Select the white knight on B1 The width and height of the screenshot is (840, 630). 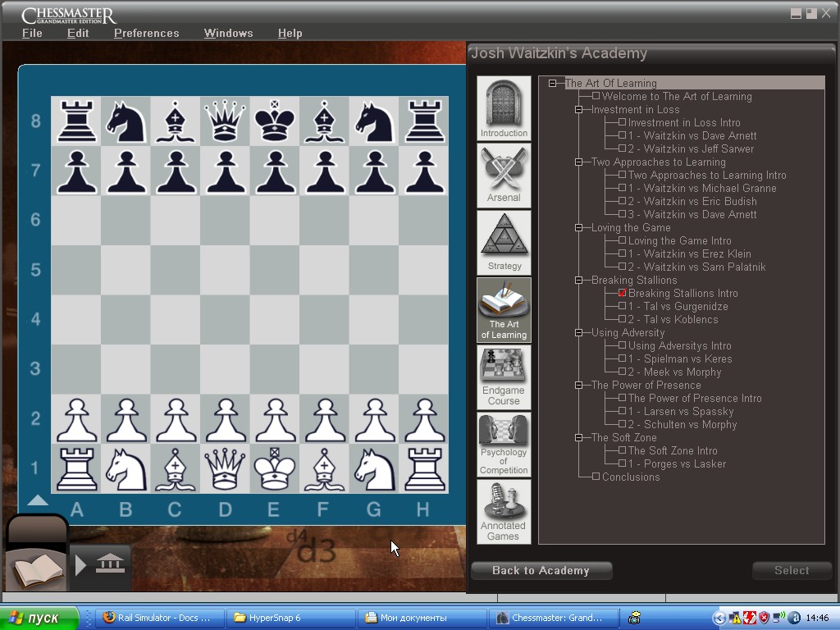(x=126, y=468)
